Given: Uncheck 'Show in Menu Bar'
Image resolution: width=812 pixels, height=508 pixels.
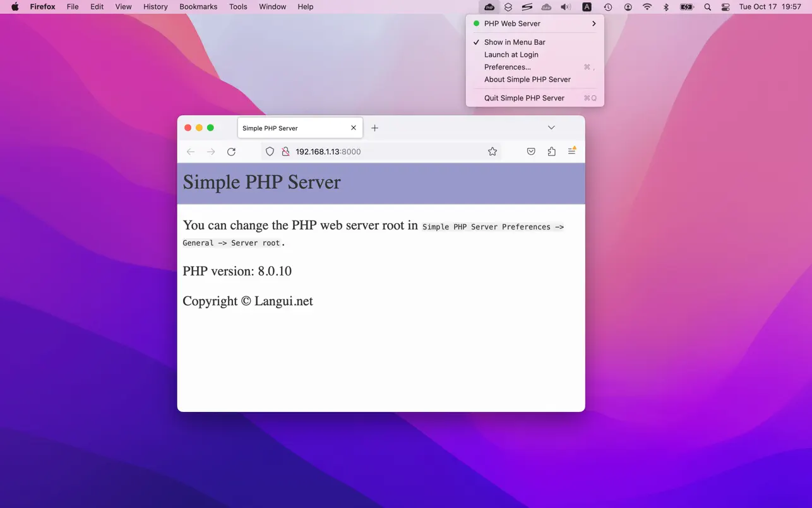Looking at the screenshot, I should click(x=515, y=42).
